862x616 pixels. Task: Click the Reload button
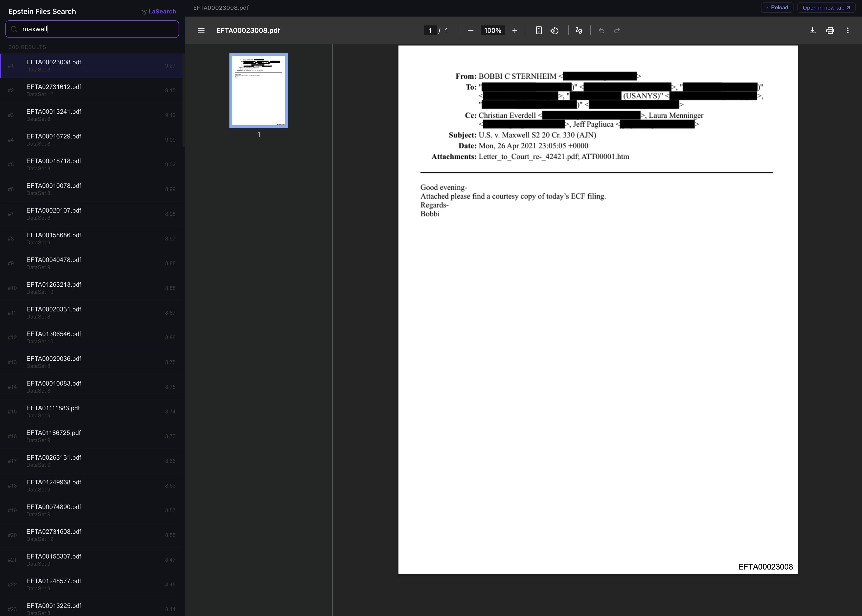[x=777, y=7]
